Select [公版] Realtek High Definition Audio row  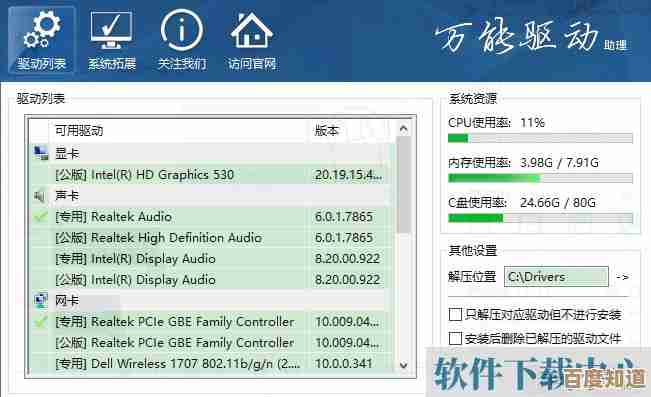pos(210,238)
